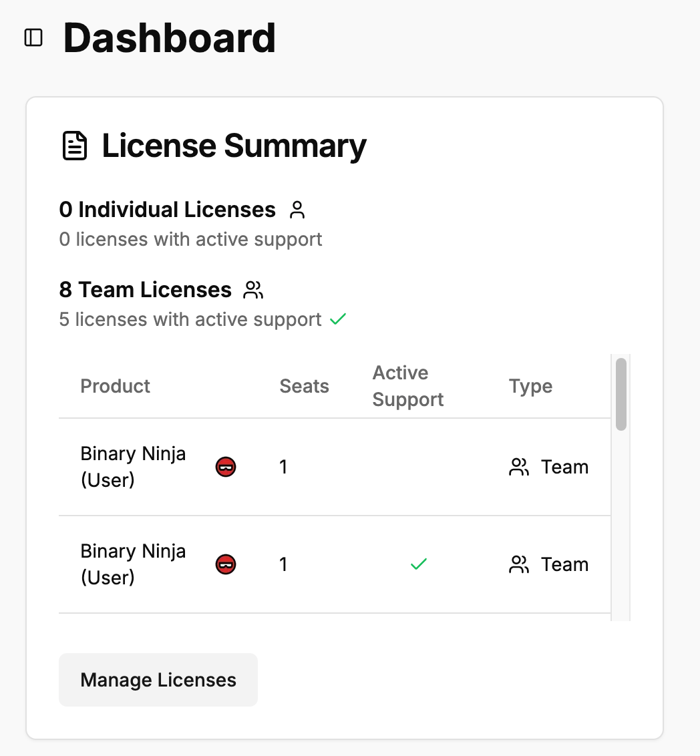
Task: Select Binary Ninja (User) in the row without active support
Action: pos(133,467)
